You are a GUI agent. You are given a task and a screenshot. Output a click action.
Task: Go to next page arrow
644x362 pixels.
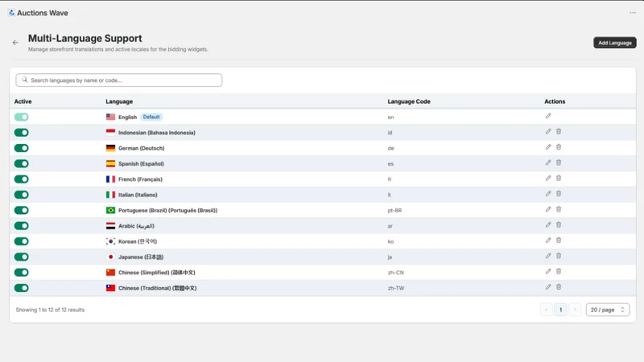(575, 310)
